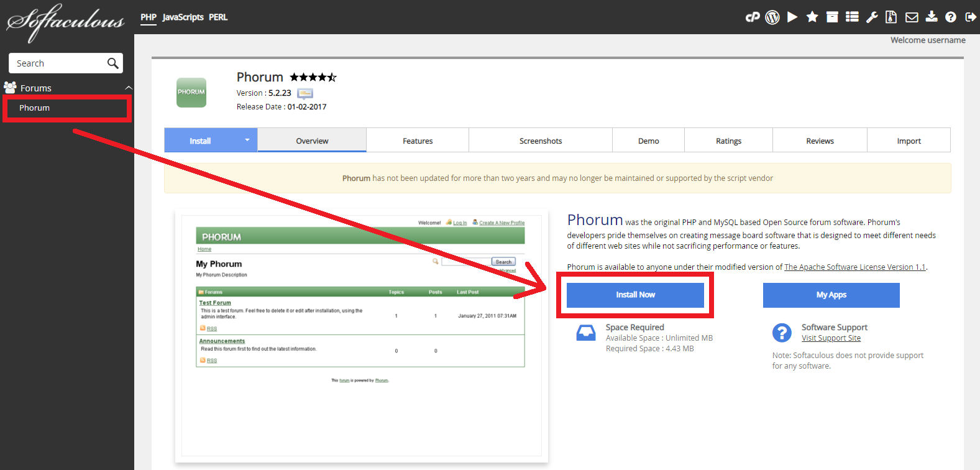
Task: Open the Install tab dropdown arrow
Action: click(247, 141)
